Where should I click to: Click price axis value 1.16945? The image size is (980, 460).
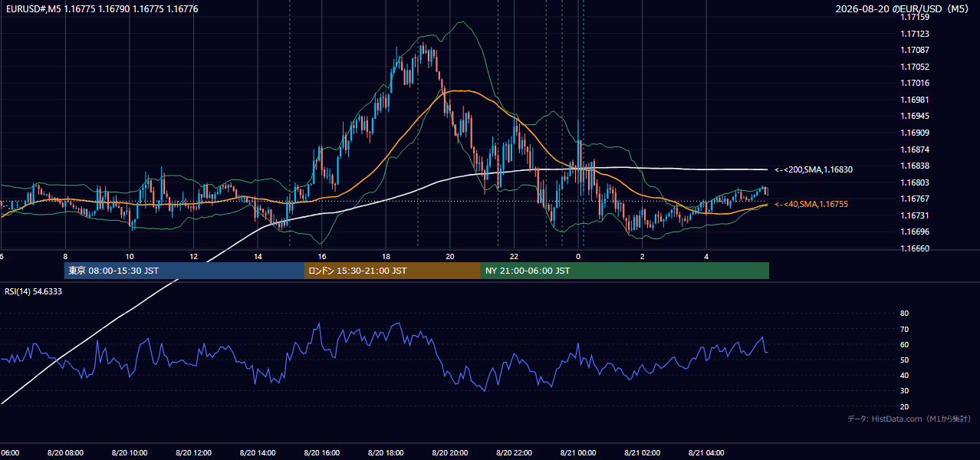914,116
